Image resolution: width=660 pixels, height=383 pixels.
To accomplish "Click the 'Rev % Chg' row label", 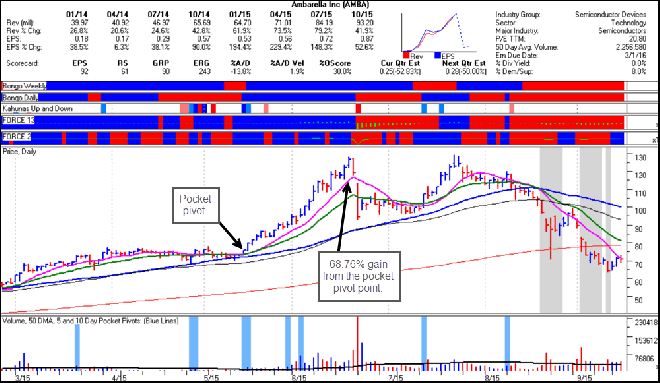I will pyautogui.click(x=24, y=31).
